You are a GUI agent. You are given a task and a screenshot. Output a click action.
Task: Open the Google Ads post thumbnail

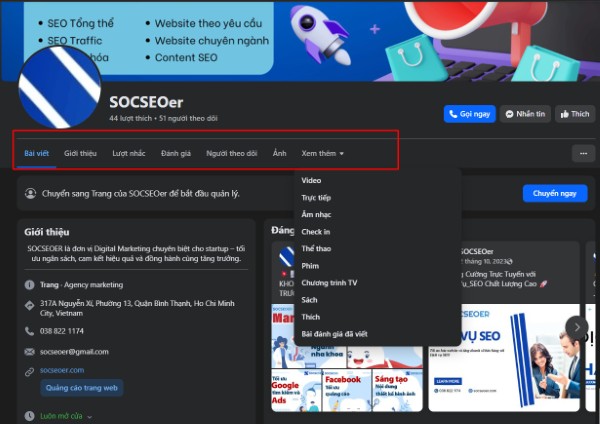click(x=296, y=391)
